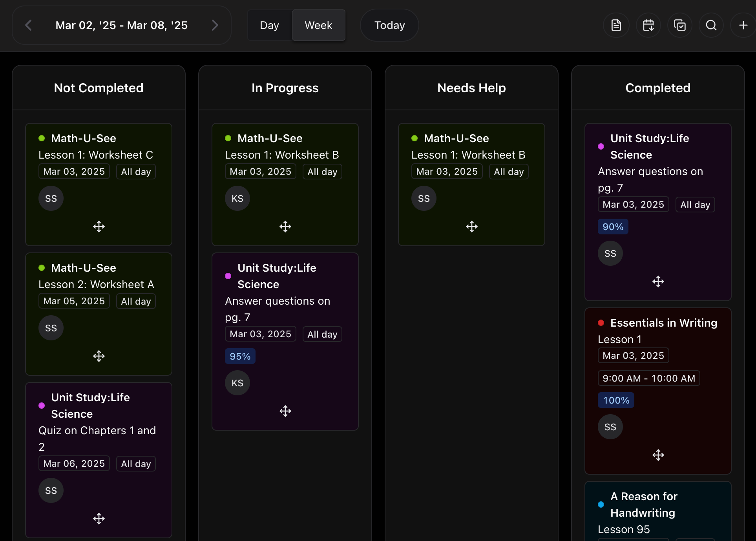
Task: Open the document/report icon in the top toolbar
Action: pos(616,25)
